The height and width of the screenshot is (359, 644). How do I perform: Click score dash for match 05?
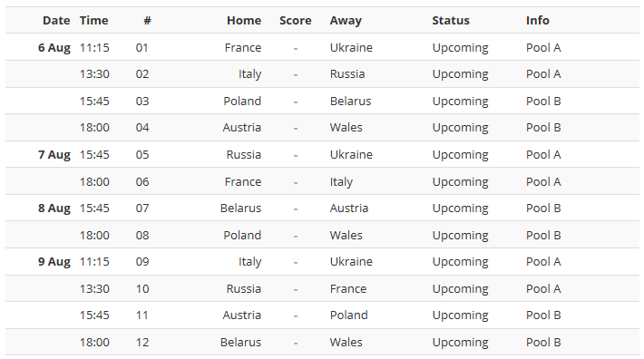296,155
